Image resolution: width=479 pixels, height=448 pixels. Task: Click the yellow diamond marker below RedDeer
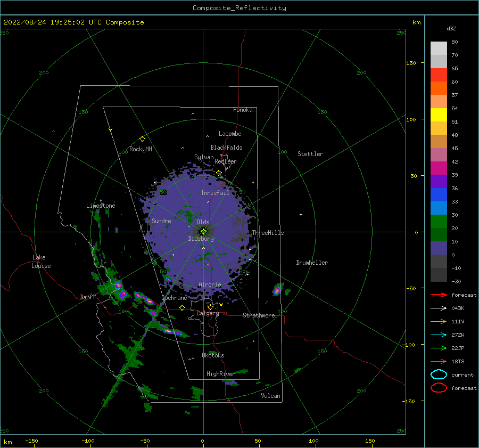219,173
